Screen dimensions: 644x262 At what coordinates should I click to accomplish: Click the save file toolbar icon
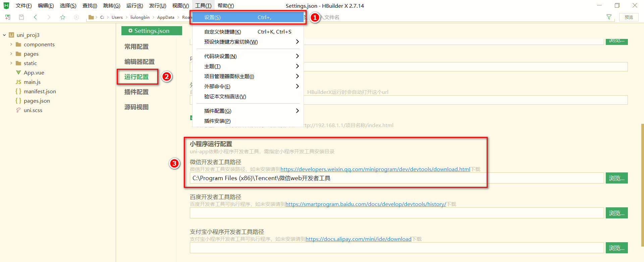[21, 17]
